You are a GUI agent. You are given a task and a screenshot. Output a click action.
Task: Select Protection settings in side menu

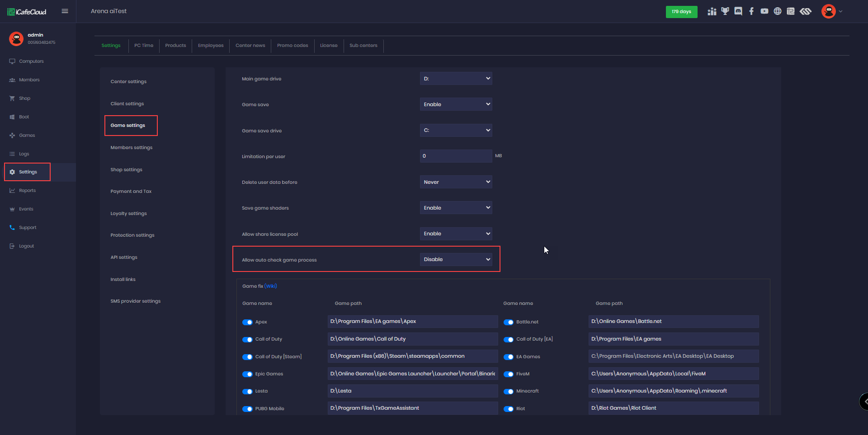pyautogui.click(x=132, y=235)
